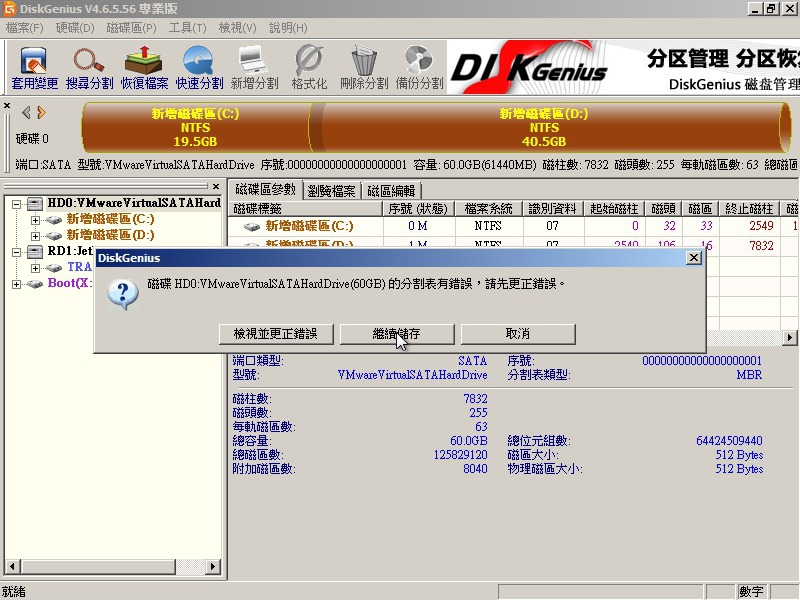Go to next disk with right arrow

42,113
